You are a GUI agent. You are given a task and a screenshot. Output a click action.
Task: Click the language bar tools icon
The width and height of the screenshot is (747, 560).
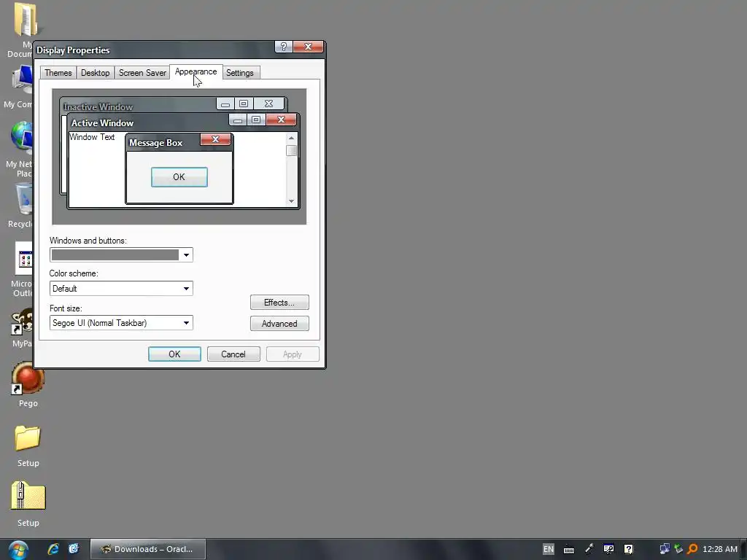coord(608,549)
